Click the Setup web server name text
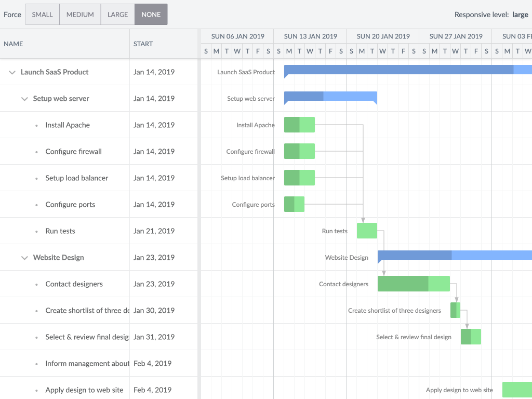532x399 pixels. (x=61, y=98)
